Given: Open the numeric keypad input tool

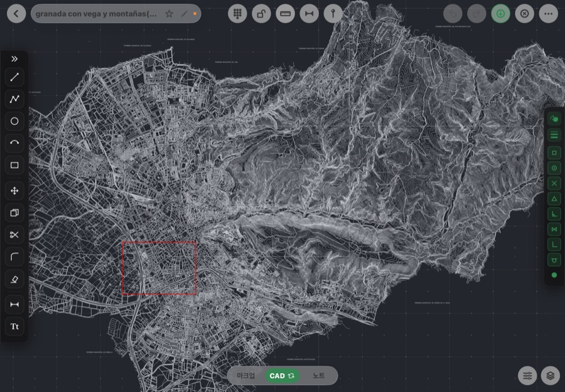Looking at the screenshot, I should tap(237, 14).
